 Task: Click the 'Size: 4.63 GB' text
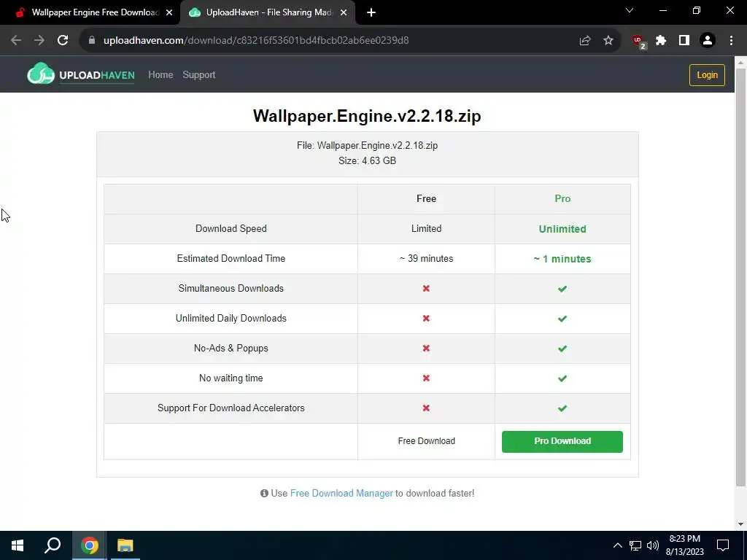click(368, 160)
